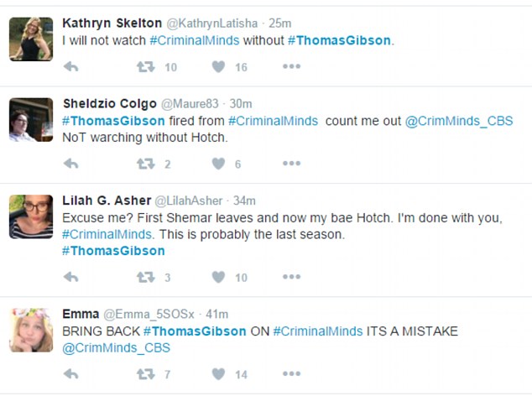The image size is (532, 396).
Task: Open more options on Lilah Asher's tweet
Action: (290, 277)
